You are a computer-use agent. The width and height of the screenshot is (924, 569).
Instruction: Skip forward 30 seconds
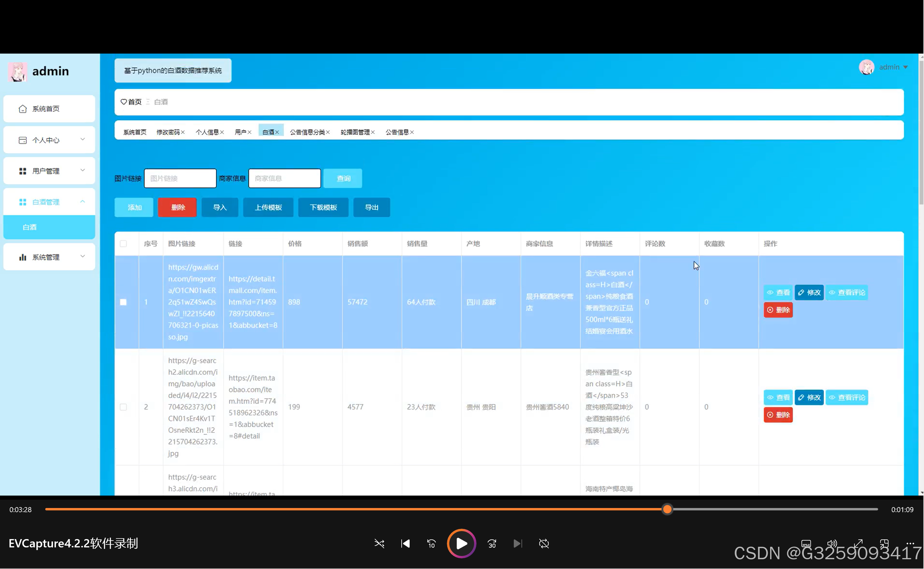492,544
